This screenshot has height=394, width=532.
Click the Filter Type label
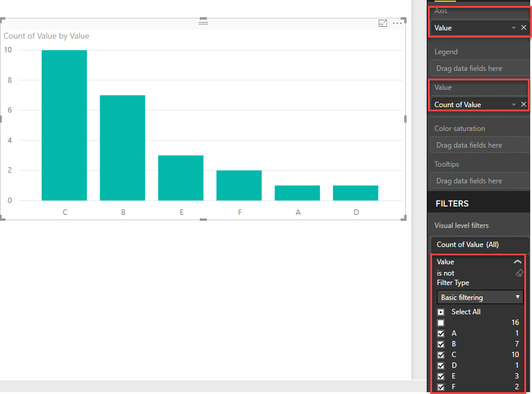click(x=453, y=283)
